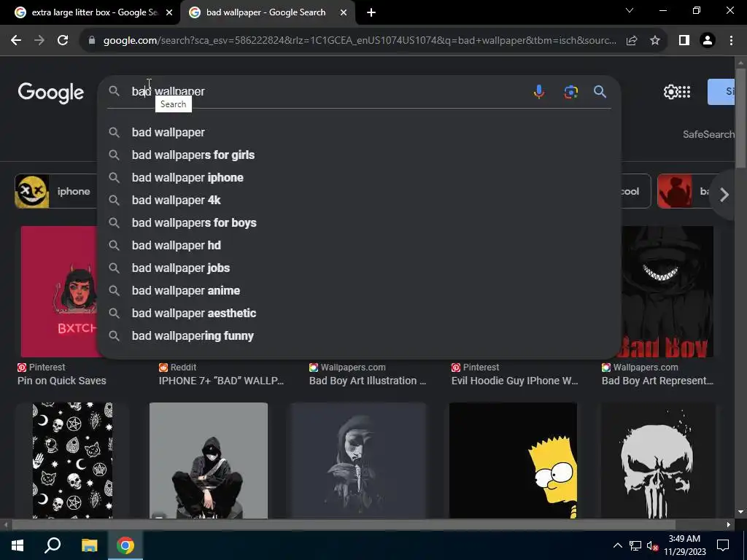Screen dimensions: 747x560
Task: Click the browser forward arrow
Action: point(39,41)
